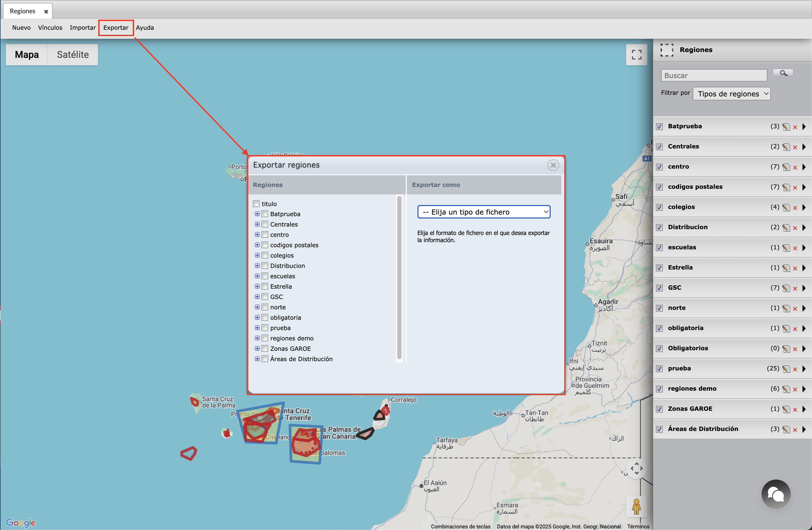This screenshot has width=812, height=530.
Task: Click inside the Buscar search field
Action: click(714, 75)
